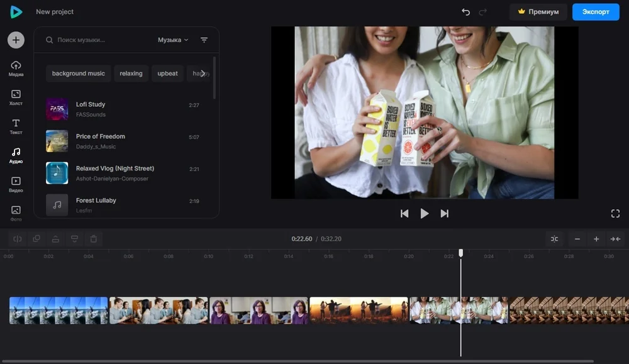
Task: Open the music filter settings icon
Action: [204, 40]
